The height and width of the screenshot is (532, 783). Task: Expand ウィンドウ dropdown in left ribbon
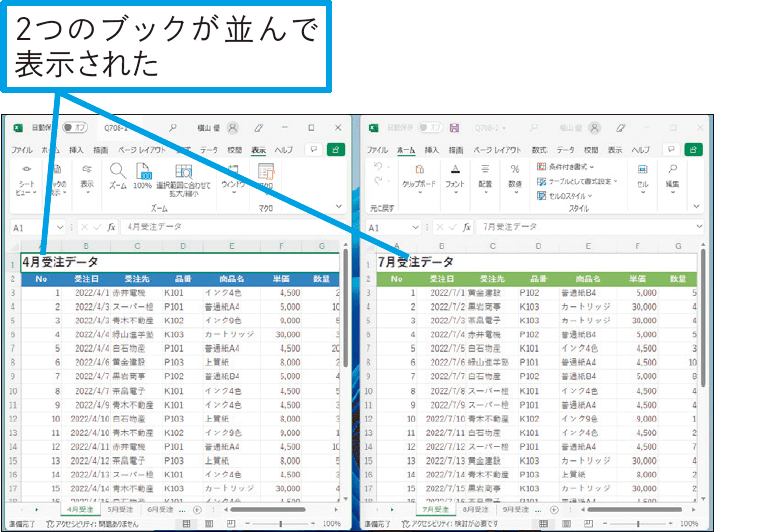coord(233,180)
